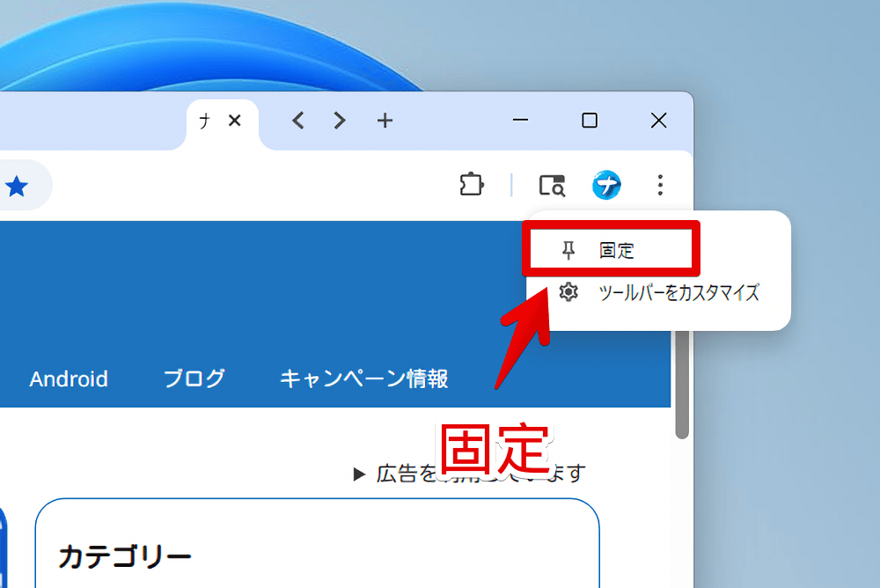Viewport: 880px width, 588px height.
Task: Open the blue profile avatar
Action: point(606,185)
